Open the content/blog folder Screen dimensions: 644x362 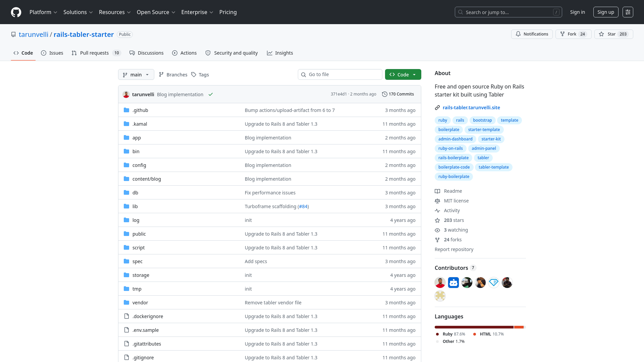point(147,179)
